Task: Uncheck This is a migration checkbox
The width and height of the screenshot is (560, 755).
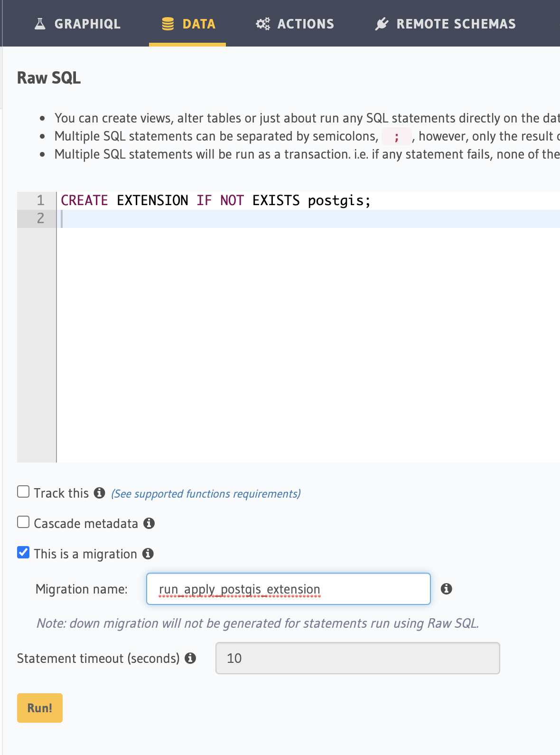Action: 23,553
